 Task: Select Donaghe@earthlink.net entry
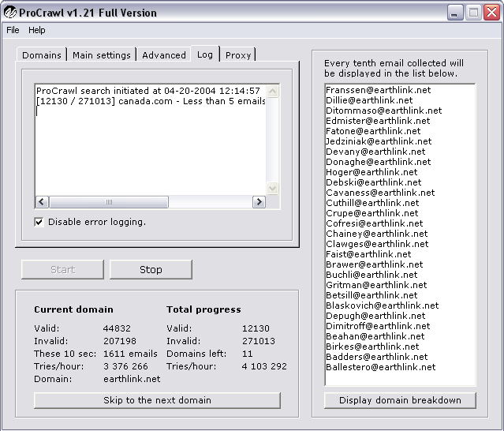point(378,162)
